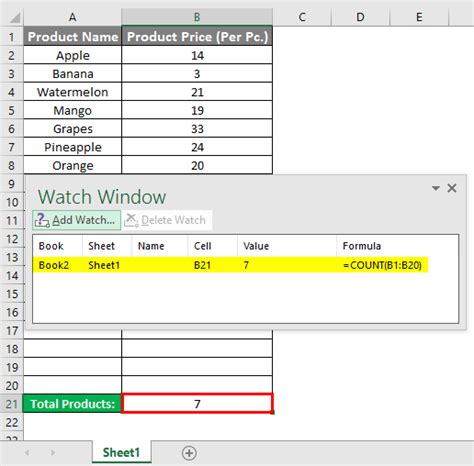Select the Banana cell

tap(73, 74)
